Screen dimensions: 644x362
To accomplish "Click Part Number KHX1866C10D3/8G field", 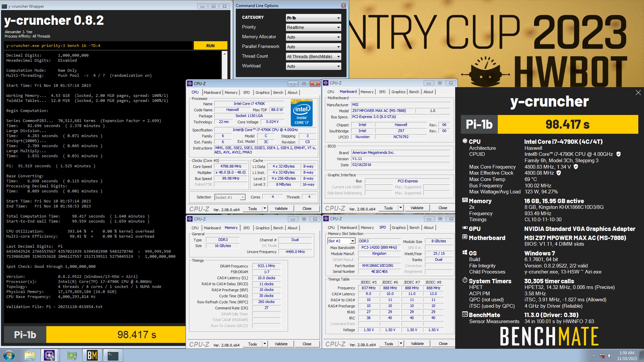I will point(379,265).
